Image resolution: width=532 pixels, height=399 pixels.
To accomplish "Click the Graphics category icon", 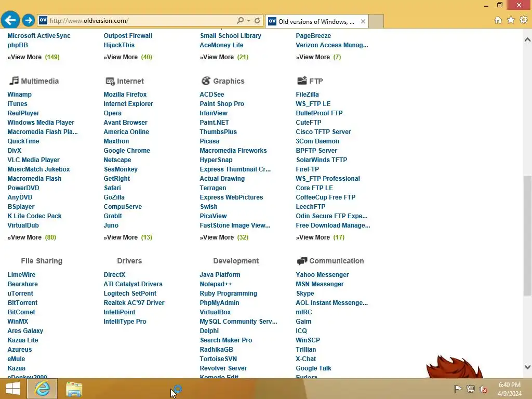I will coord(206,81).
